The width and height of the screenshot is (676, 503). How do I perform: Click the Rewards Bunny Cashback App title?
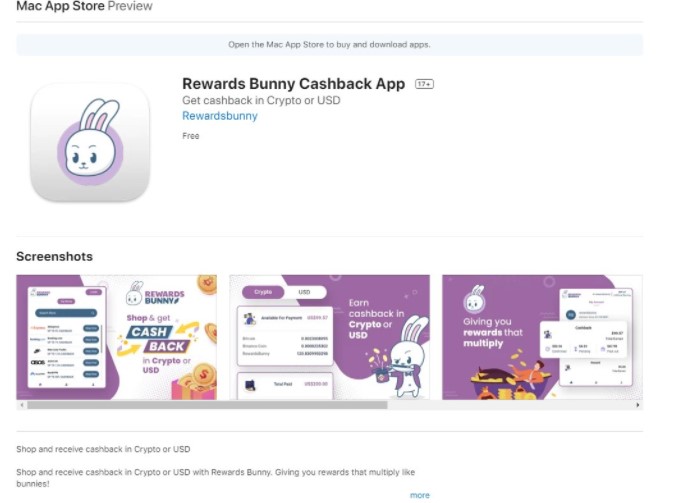[294, 84]
